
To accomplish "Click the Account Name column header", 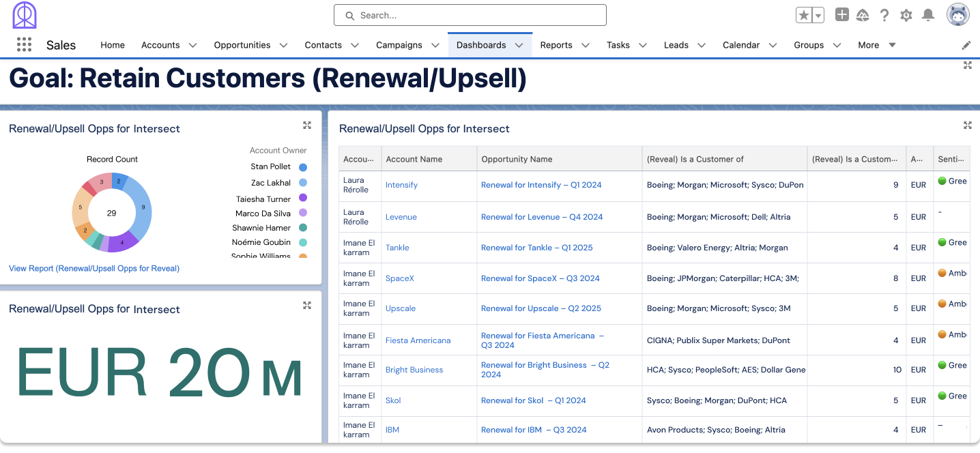I will (x=429, y=159).
